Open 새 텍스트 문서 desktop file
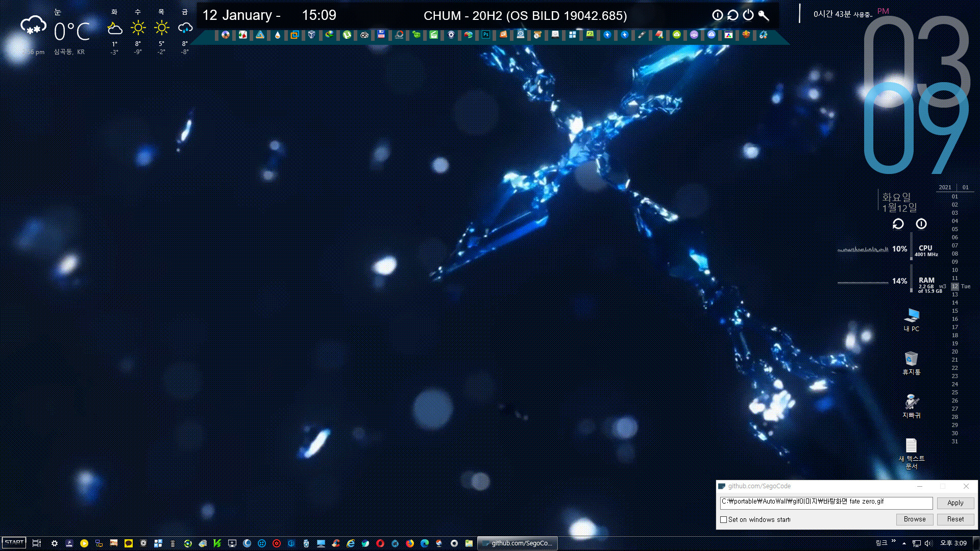Screen dimensions: 980x551 (x=912, y=454)
